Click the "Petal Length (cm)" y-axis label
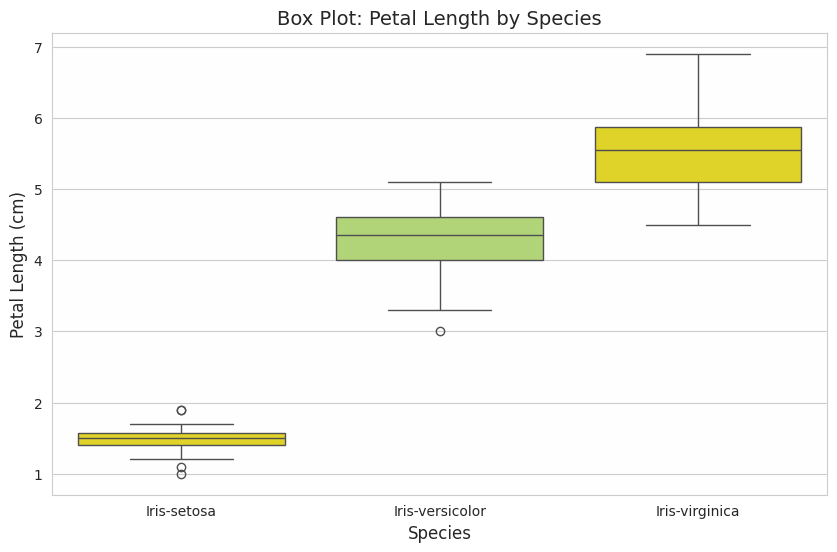 [18, 264]
